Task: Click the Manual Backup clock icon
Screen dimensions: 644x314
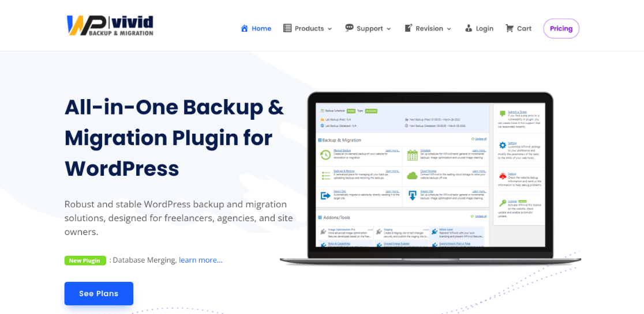Action: pyautogui.click(x=325, y=155)
